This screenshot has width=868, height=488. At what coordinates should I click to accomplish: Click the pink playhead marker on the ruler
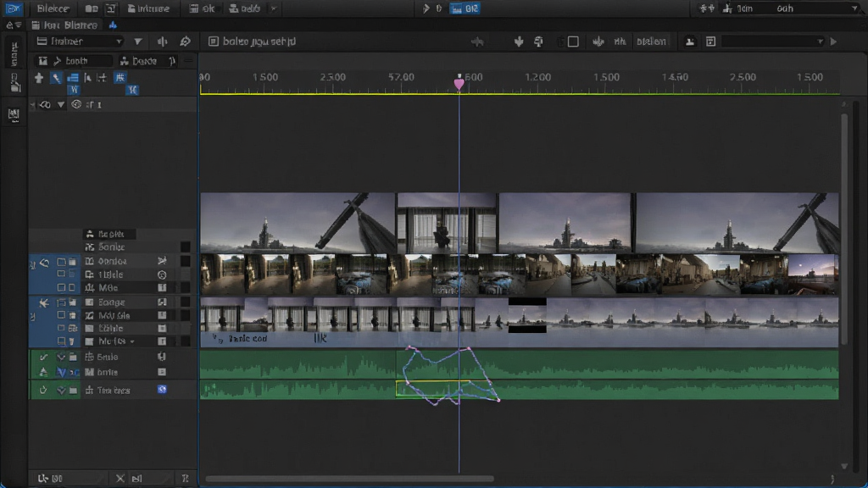tap(459, 84)
